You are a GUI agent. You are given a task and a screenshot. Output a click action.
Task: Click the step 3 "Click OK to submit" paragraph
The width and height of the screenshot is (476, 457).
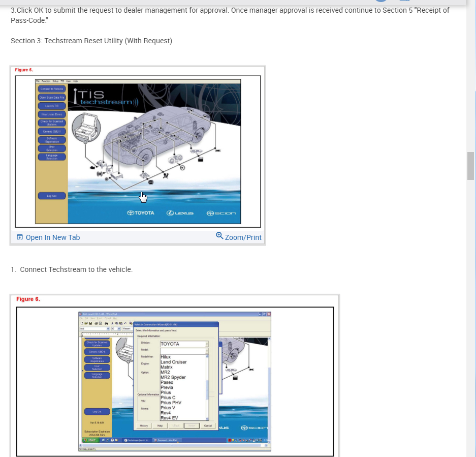pos(230,15)
